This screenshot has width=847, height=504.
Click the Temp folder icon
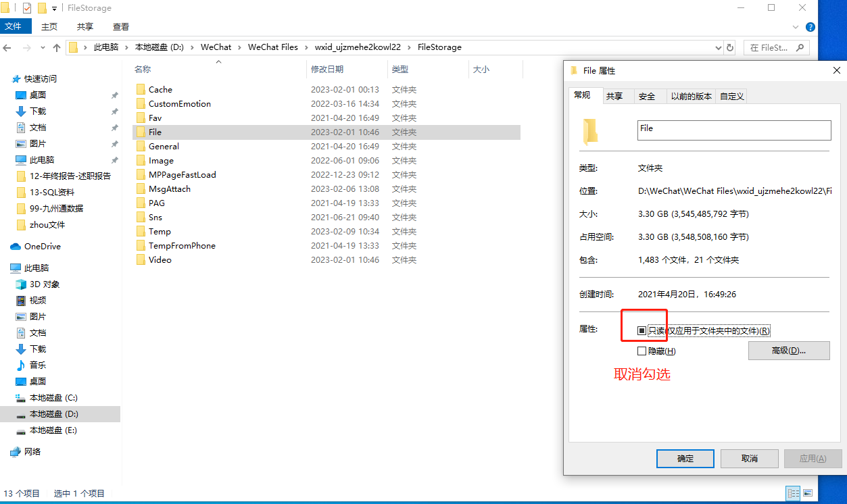point(141,231)
